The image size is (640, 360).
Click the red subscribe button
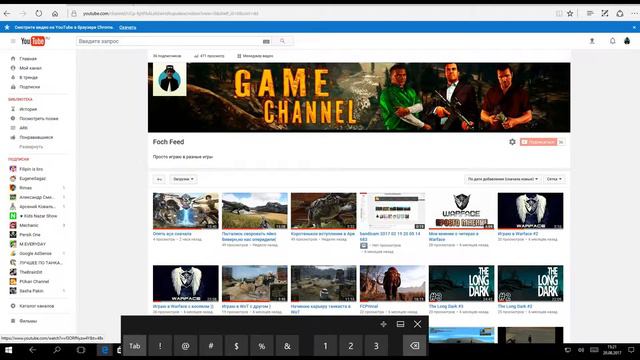[x=538, y=142]
